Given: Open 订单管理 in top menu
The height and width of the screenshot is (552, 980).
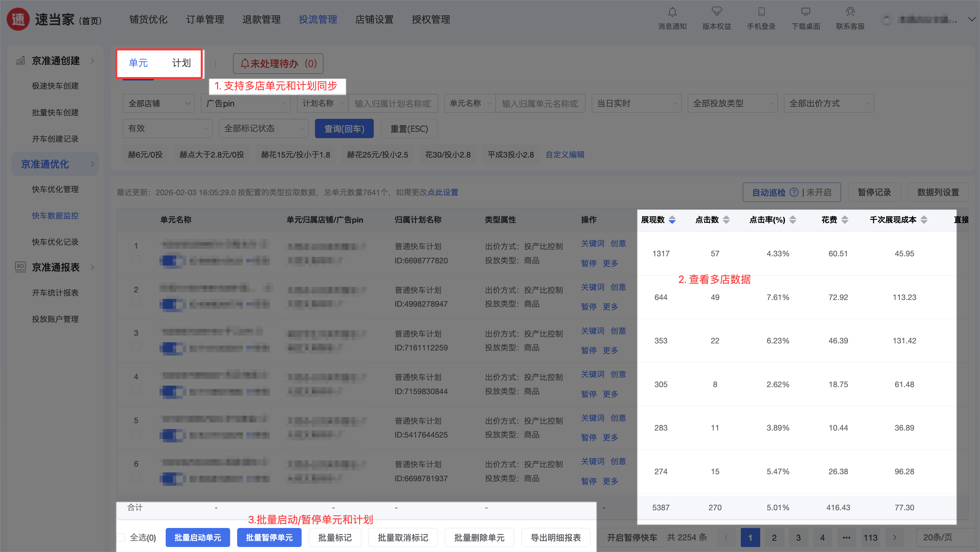Looking at the screenshot, I should point(205,19).
